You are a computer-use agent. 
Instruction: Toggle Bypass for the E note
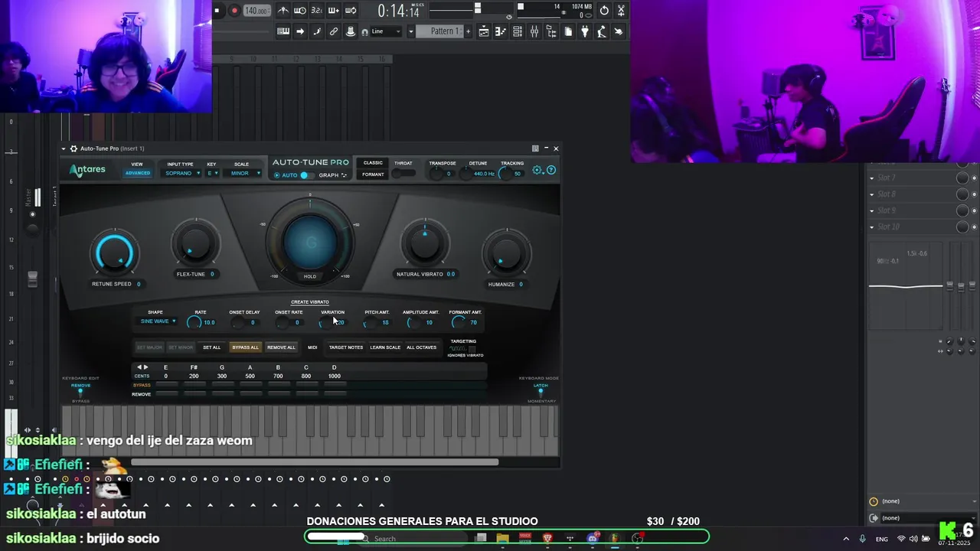tap(167, 385)
